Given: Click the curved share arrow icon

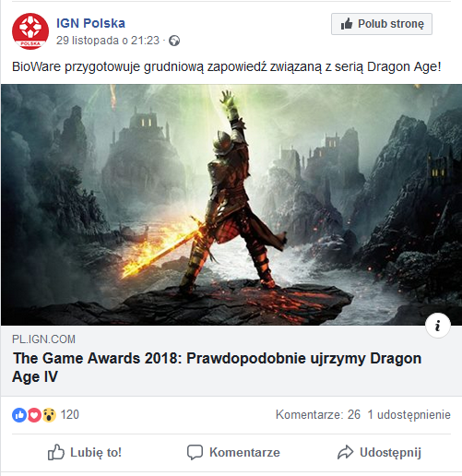Looking at the screenshot, I should point(346,452).
